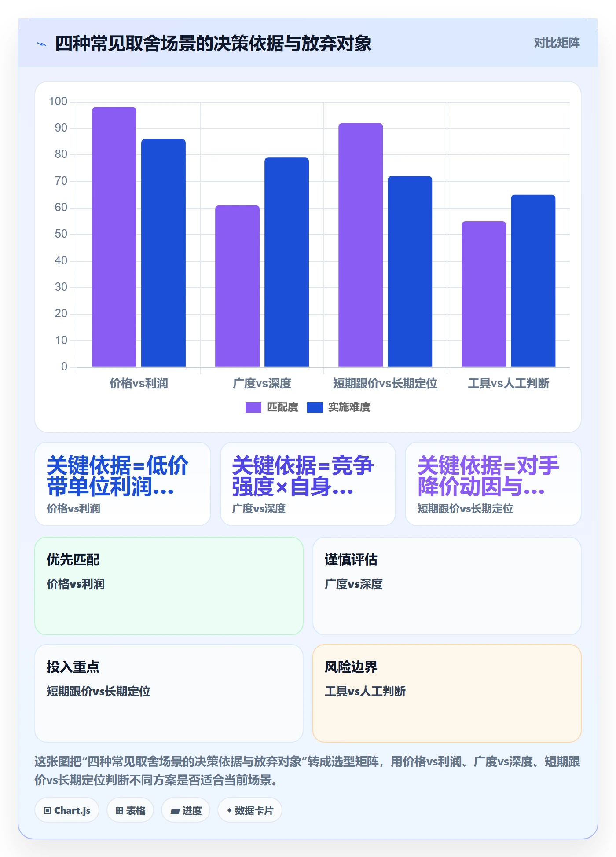Image resolution: width=616 pixels, height=857 pixels.
Task: Click the 表格 tag chip
Action: click(x=130, y=810)
